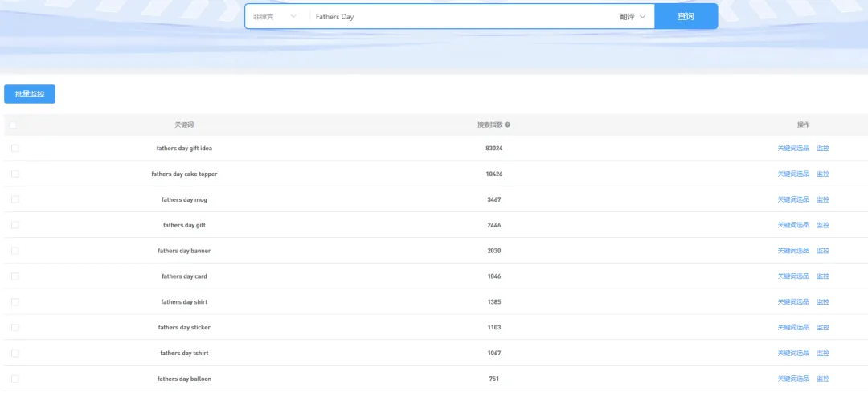Viewport: 868px width, 397px height.
Task: Select the fathers day mug row checkbox
Action: pyautogui.click(x=15, y=199)
